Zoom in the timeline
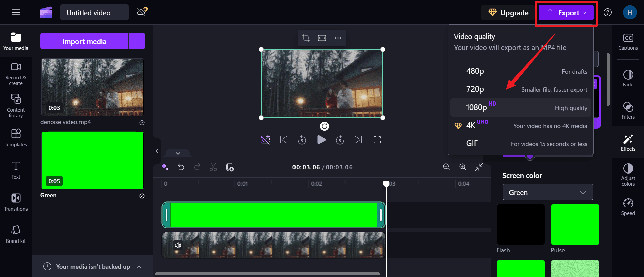Image resolution: width=644 pixels, height=277 pixels. click(x=463, y=167)
